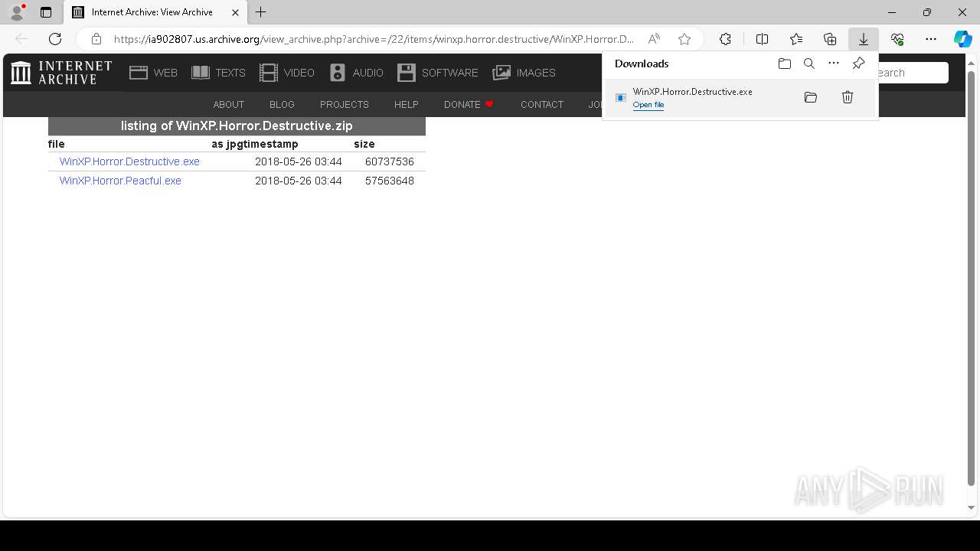Click scrollbar down arrow
The height and width of the screenshot is (551, 980).
[x=972, y=507]
